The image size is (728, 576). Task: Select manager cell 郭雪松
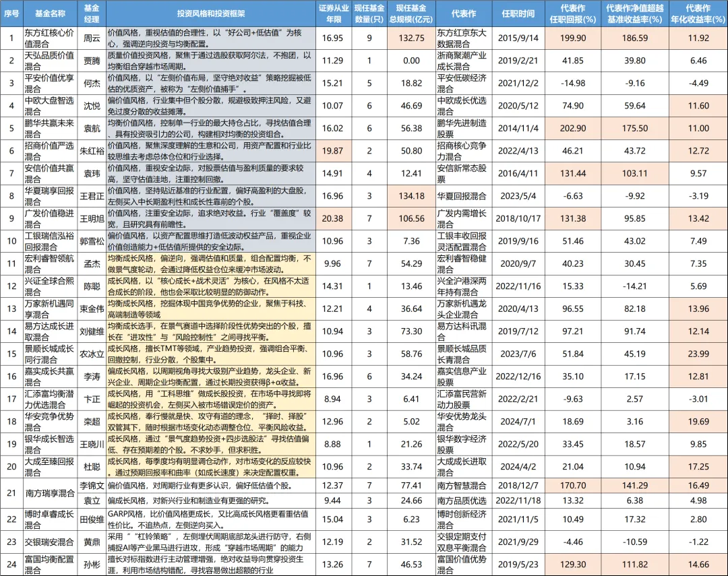(92, 241)
